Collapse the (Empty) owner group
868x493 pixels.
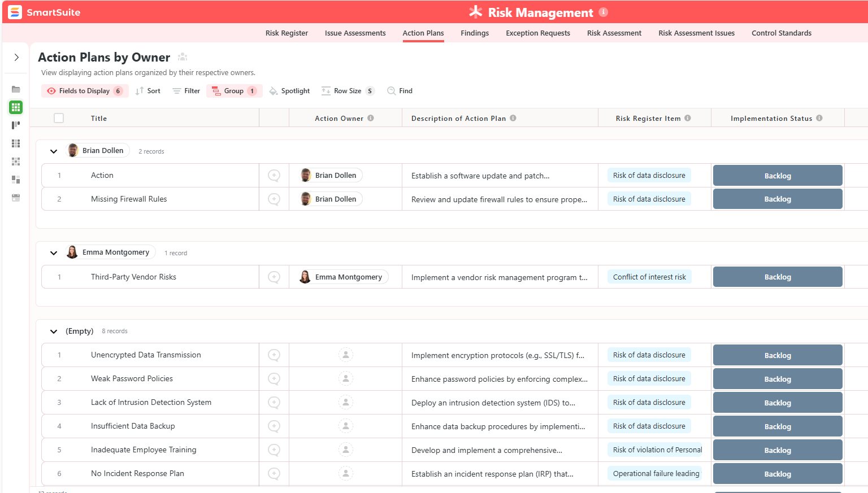click(54, 331)
